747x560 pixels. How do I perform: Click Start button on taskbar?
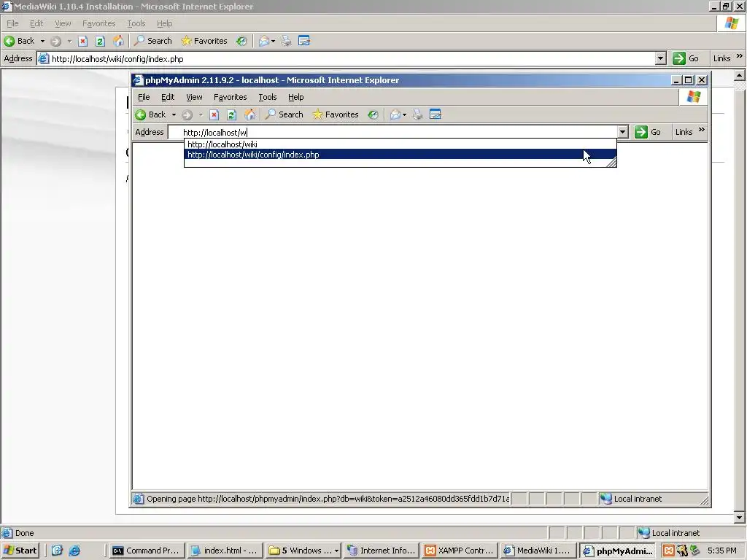20,551
